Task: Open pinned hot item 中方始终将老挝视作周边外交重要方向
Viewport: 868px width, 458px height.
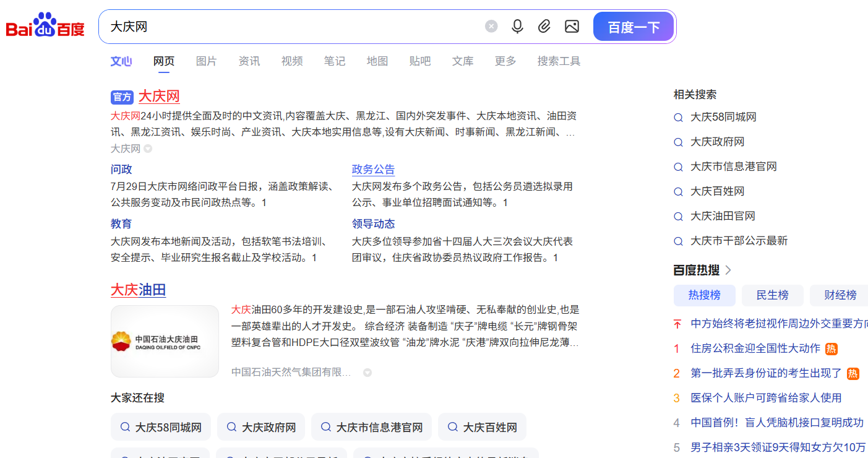Action: [x=779, y=324]
